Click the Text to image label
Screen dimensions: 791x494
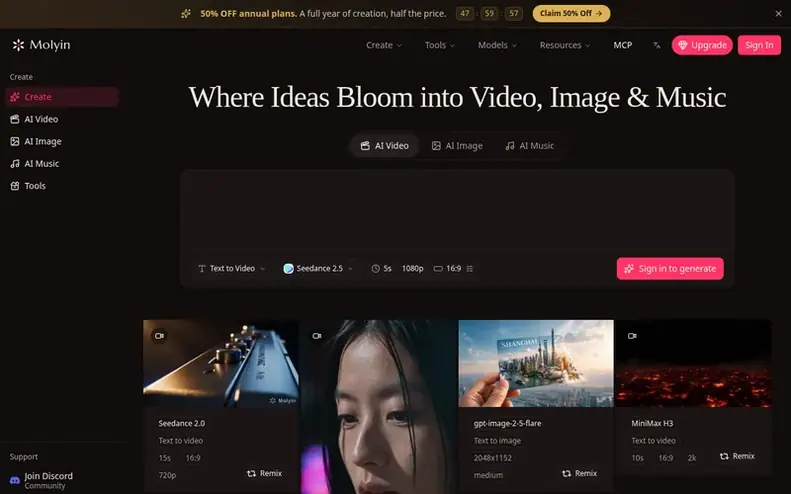[497, 441]
